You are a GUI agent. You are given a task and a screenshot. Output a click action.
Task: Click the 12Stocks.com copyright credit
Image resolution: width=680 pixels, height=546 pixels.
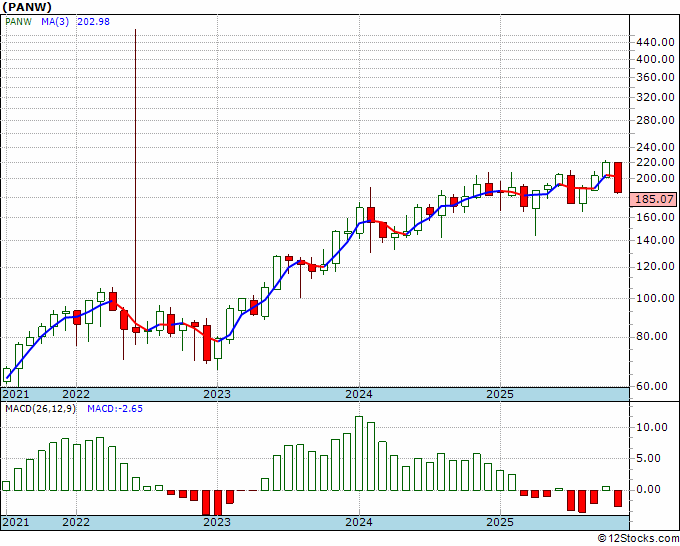coord(638,539)
